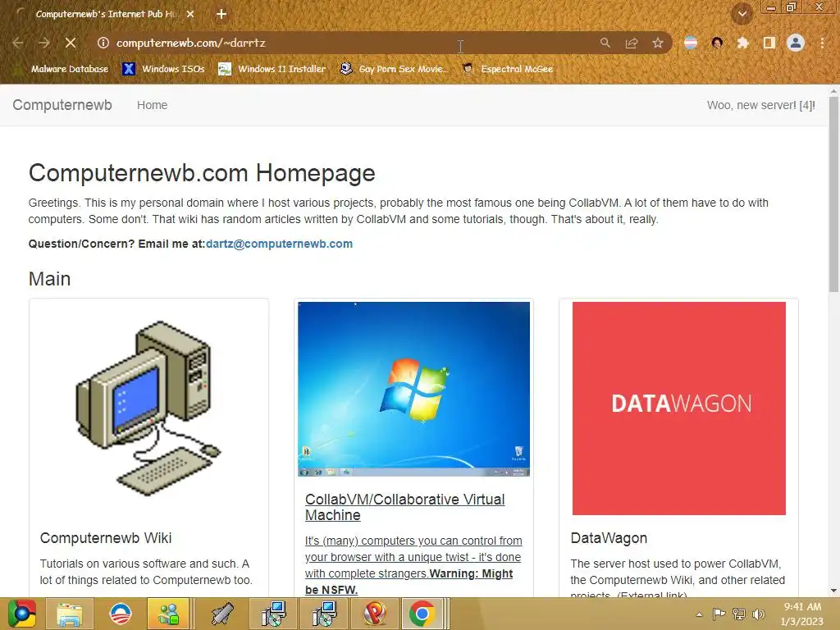Viewport: 840px width, 630px height.
Task: Share this page via address bar icon
Action: click(x=631, y=43)
